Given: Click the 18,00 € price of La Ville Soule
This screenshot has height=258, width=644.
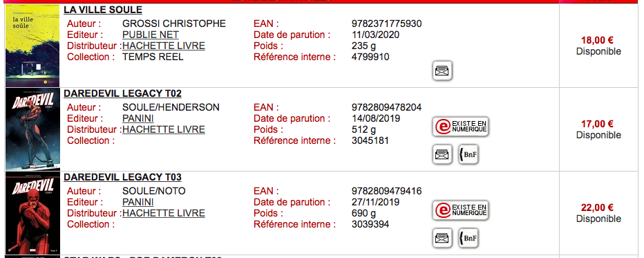Looking at the screenshot, I should point(597,40).
